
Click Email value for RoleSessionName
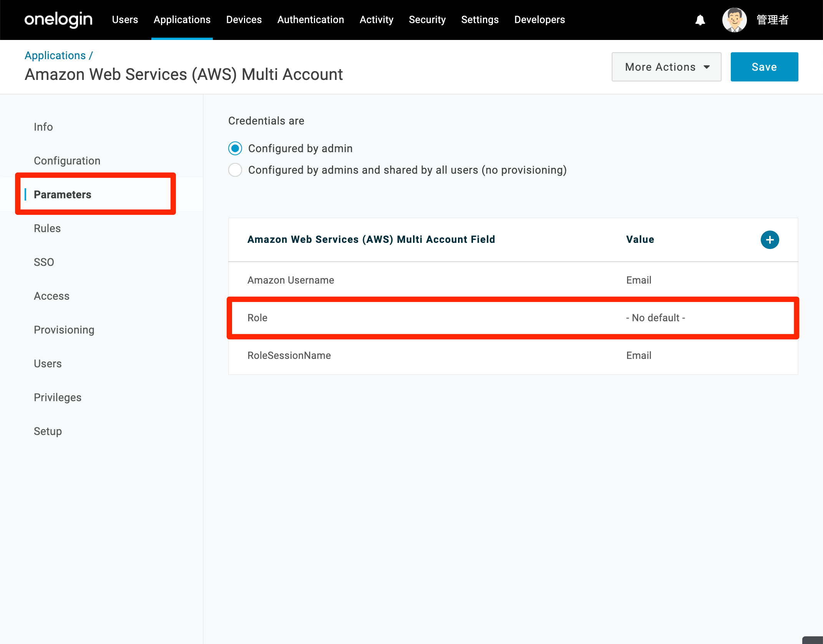click(639, 355)
